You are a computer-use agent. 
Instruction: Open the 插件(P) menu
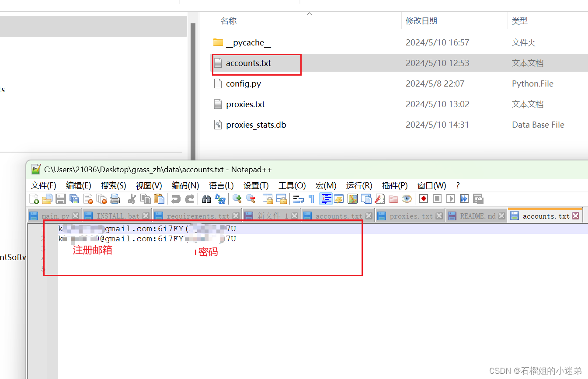click(x=395, y=185)
